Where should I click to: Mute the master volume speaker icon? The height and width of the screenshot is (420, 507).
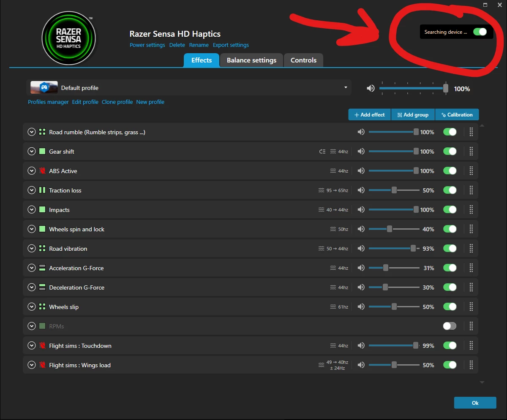pos(371,88)
